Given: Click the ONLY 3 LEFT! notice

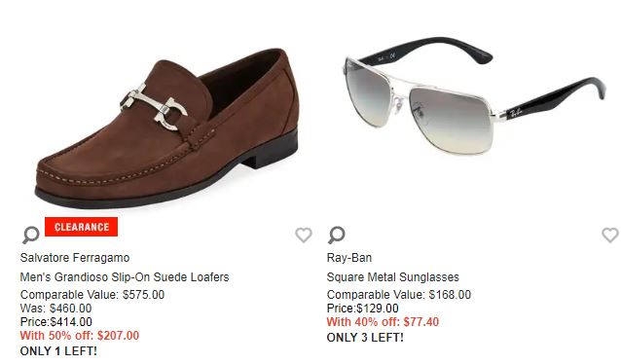Looking at the screenshot, I should pyautogui.click(x=365, y=338).
